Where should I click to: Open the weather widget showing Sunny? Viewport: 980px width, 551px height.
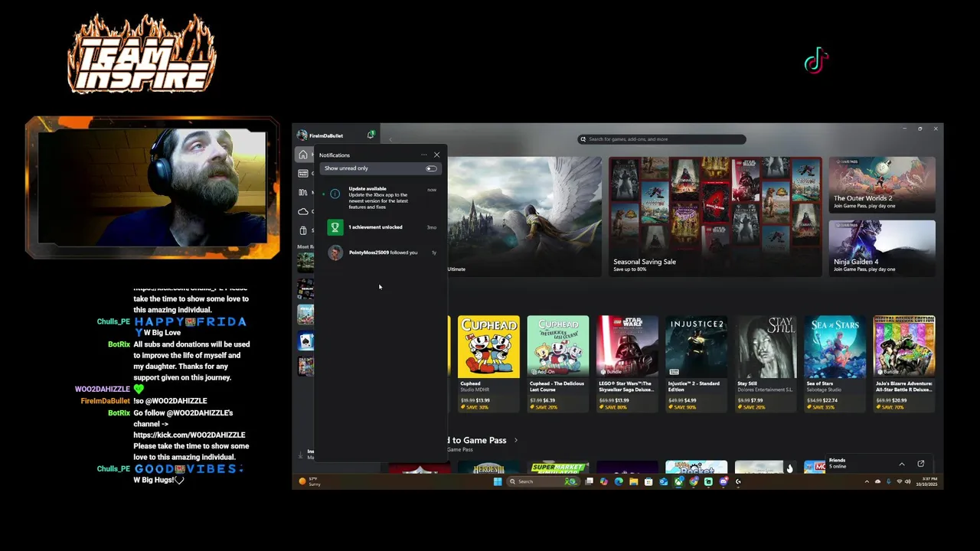click(309, 481)
